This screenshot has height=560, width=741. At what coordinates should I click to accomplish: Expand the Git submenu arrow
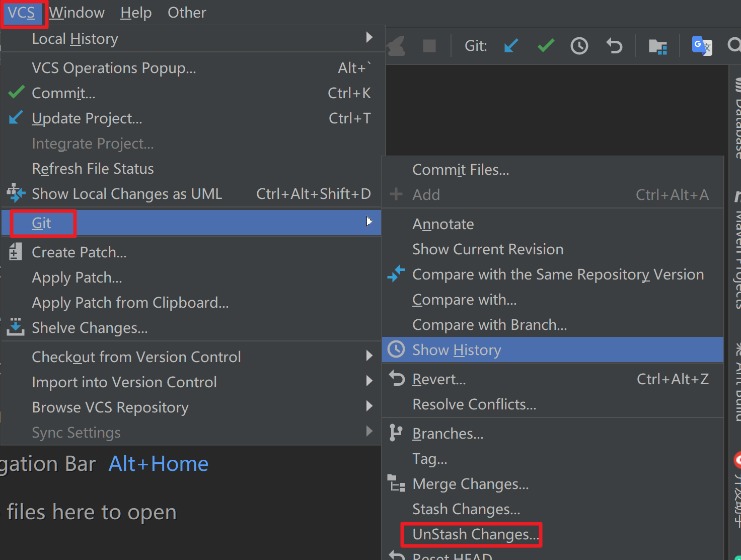(x=369, y=222)
